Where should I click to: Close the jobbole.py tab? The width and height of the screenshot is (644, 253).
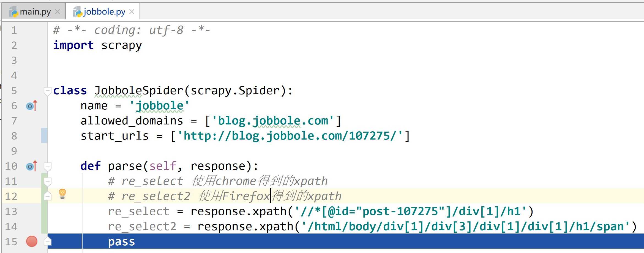(x=132, y=12)
